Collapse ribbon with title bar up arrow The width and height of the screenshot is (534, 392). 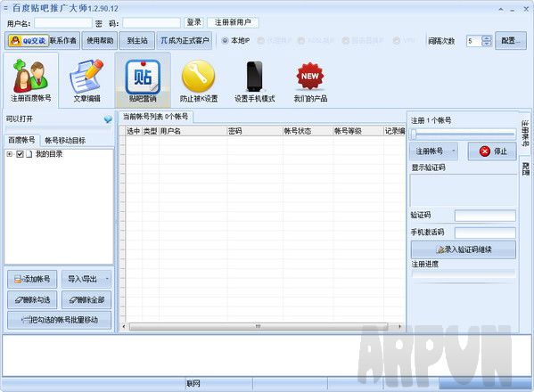501,10
